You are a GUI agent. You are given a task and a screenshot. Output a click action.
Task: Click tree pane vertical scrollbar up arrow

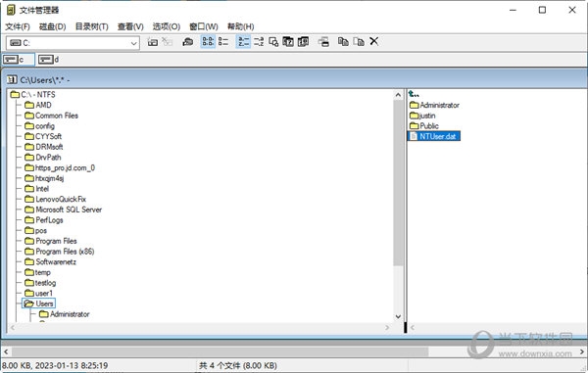pyautogui.click(x=398, y=95)
